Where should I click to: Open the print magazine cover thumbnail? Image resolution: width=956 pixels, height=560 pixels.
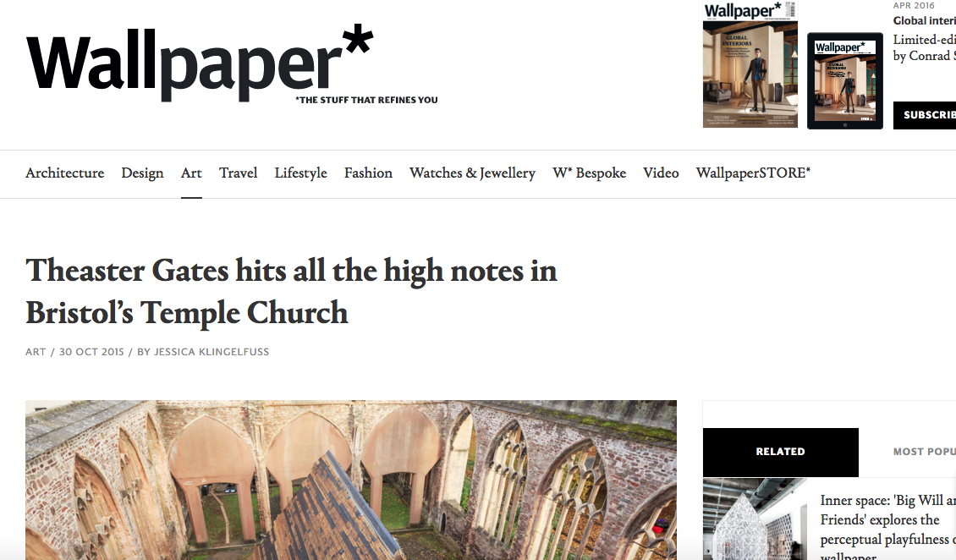[750, 64]
